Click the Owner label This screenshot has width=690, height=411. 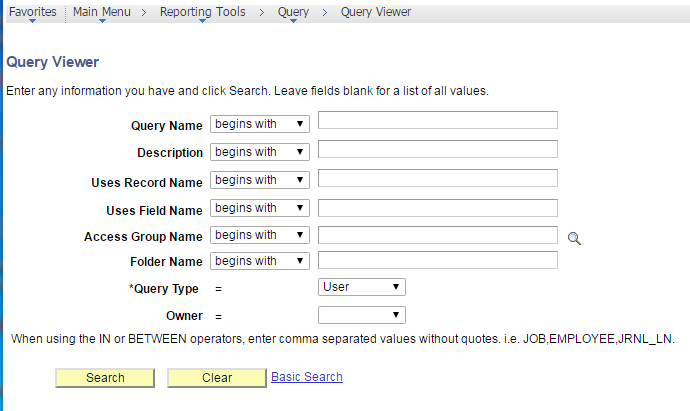(x=184, y=316)
